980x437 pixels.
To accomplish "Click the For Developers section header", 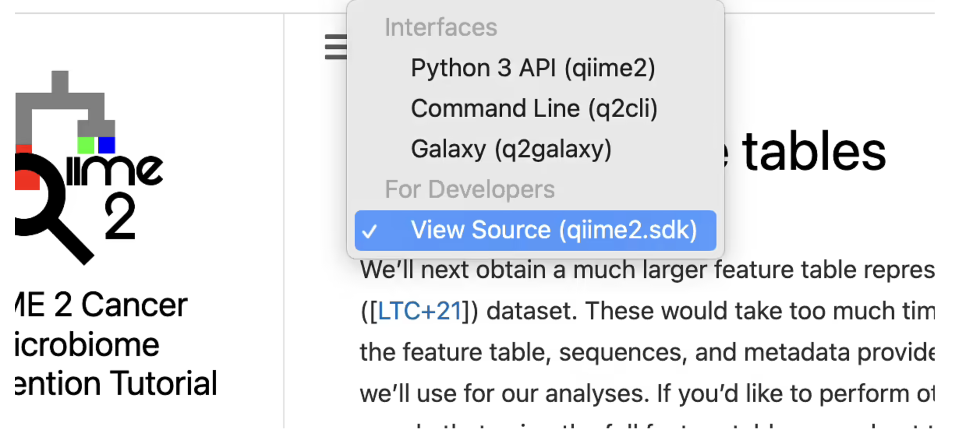I will [x=470, y=189].
